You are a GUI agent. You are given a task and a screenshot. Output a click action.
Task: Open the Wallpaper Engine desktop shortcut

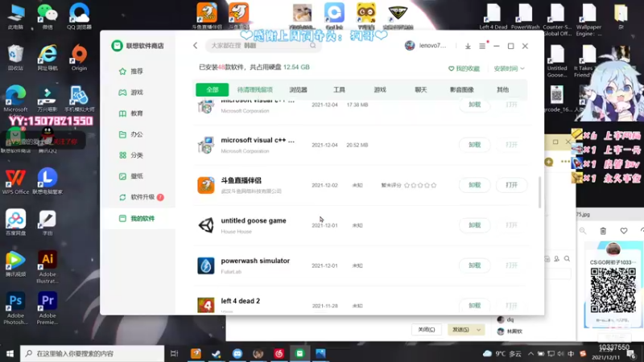click(588, 19)
